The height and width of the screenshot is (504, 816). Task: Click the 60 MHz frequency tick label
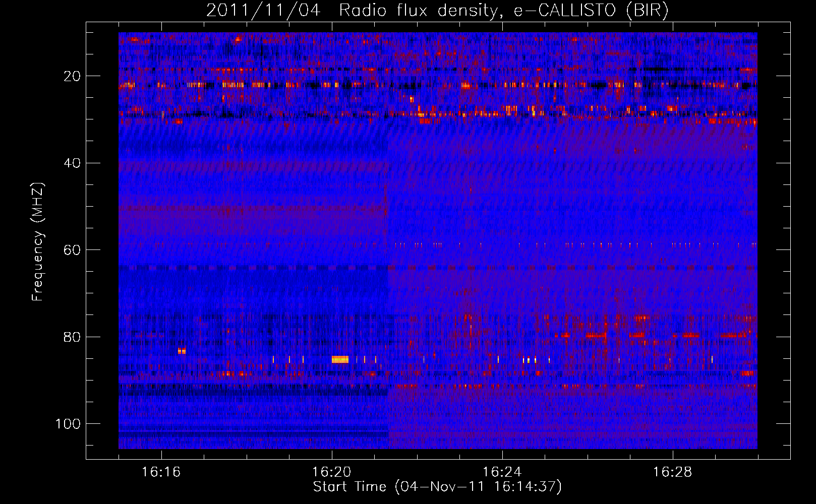(x=73, y=250)
